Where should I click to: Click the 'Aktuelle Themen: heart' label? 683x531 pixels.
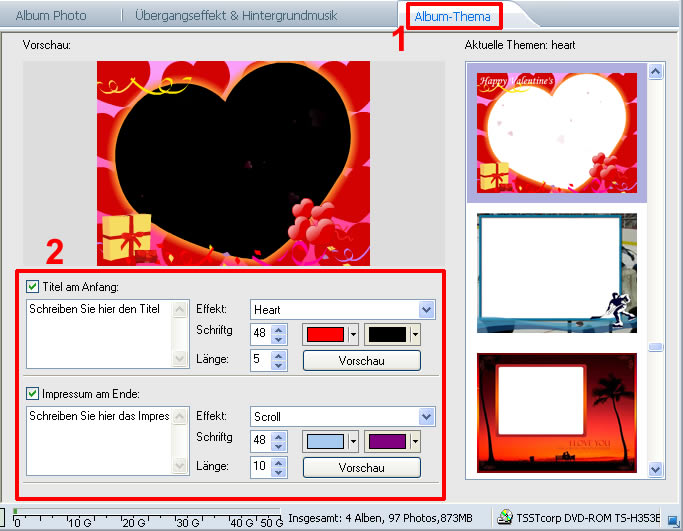click(x=520, y=45)
